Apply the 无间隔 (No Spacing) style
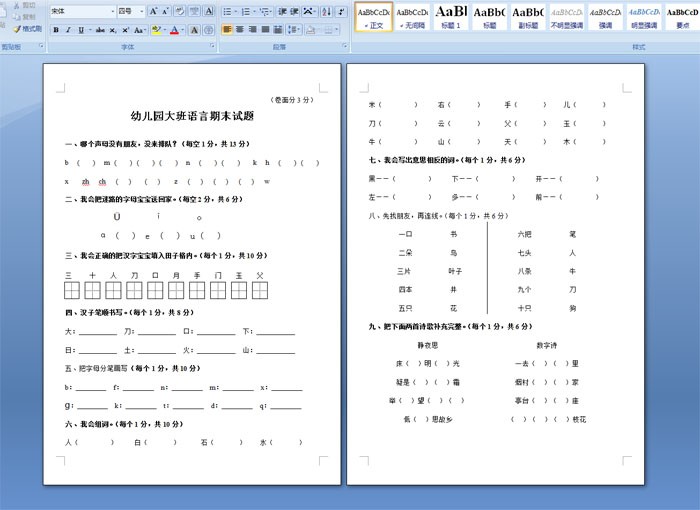 coord(412,17)
